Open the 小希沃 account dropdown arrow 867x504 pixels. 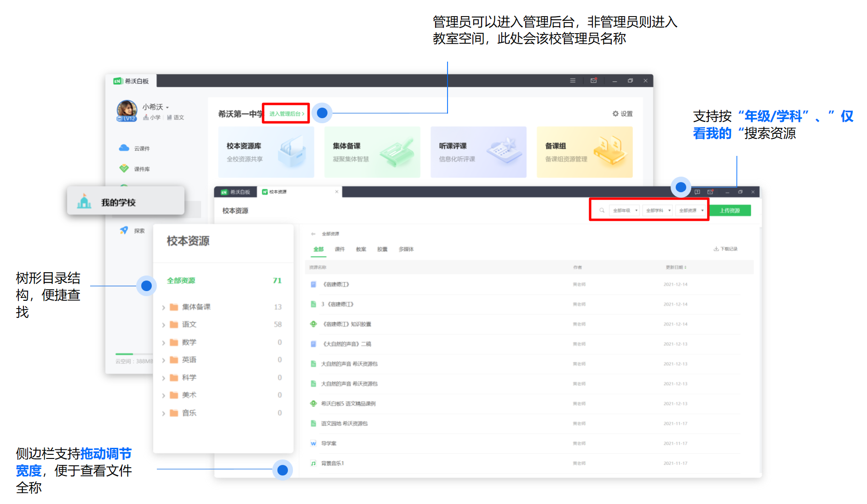[167, 108]
